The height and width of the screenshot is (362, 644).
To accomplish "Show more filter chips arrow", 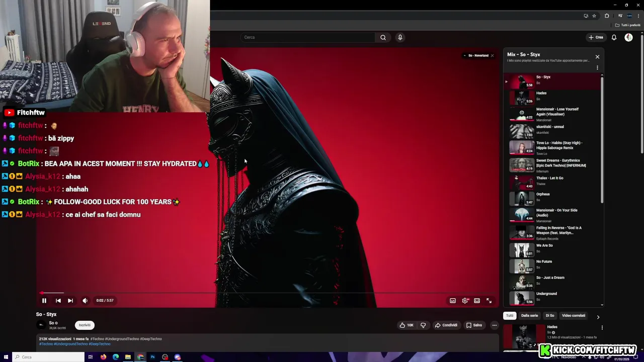I will 598,317.
